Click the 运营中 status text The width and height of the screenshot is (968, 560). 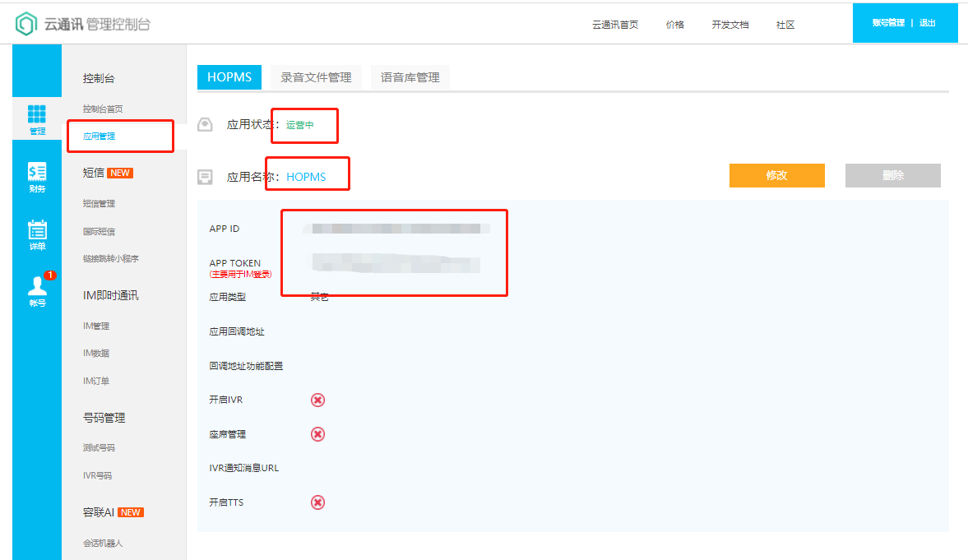click(x=300, y=125)
